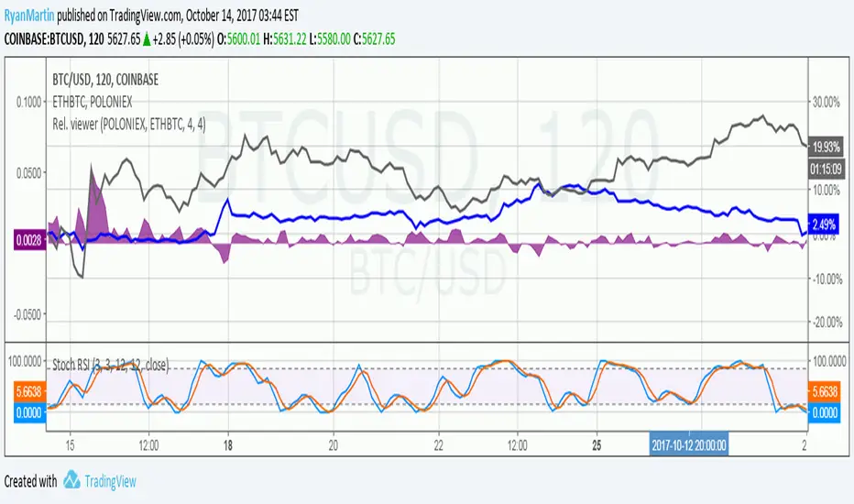Image resolution: width=854 pixels, height=504 pixels.
Task: Open the TradingView footer link
Action: (110, 481)
